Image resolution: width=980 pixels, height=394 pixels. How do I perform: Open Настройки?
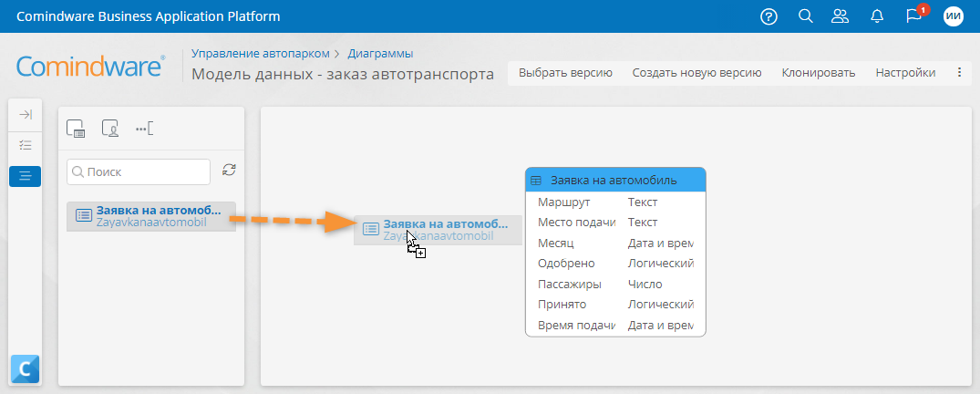coord(905,73)
